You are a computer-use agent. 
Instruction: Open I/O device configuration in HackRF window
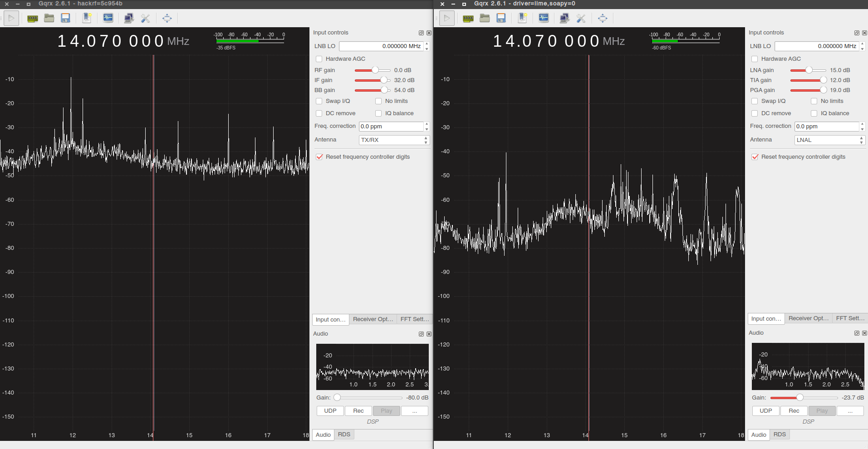(33, 18)
